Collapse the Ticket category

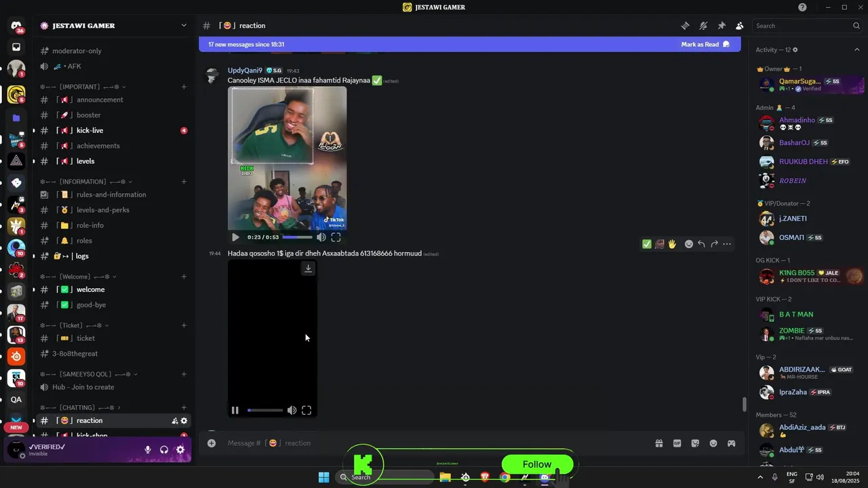75,325
